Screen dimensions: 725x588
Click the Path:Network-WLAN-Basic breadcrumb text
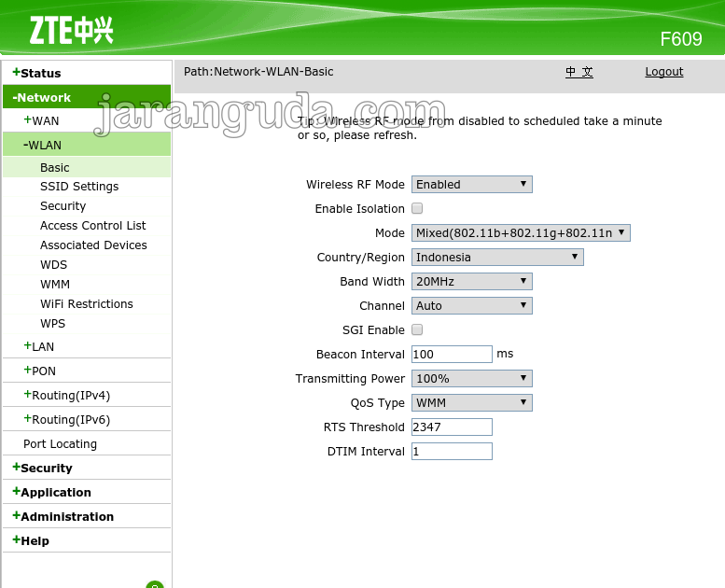258,72
